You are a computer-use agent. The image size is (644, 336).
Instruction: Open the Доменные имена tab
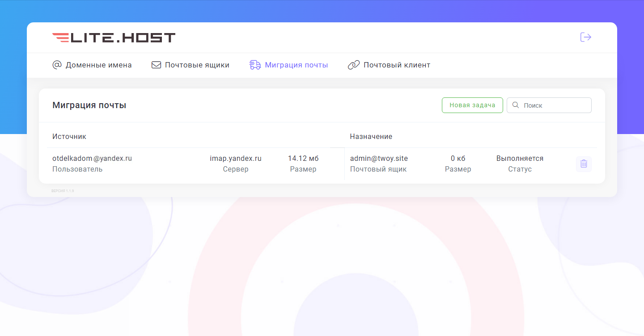92,65
